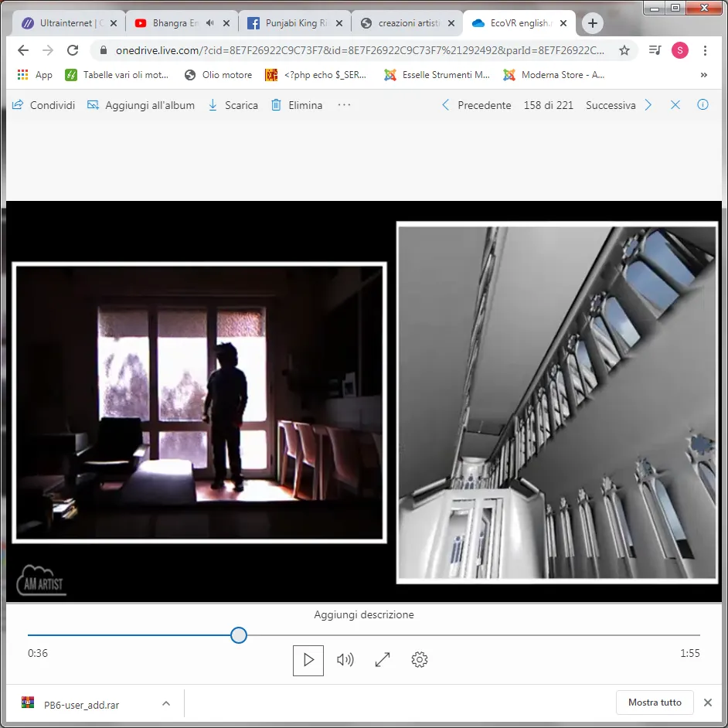This screenshot has width=728, height=728.
Task: Open the info details pane icon
Action: (703, 105)
